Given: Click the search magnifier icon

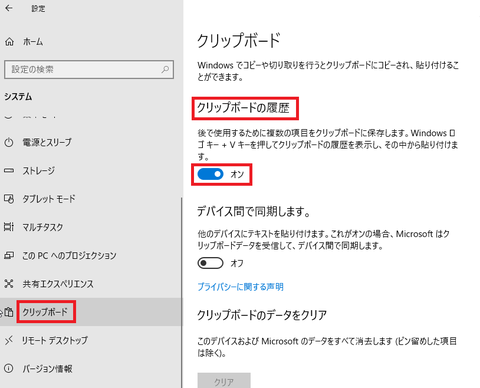Looking at the screenshot, I should (165, 69).
